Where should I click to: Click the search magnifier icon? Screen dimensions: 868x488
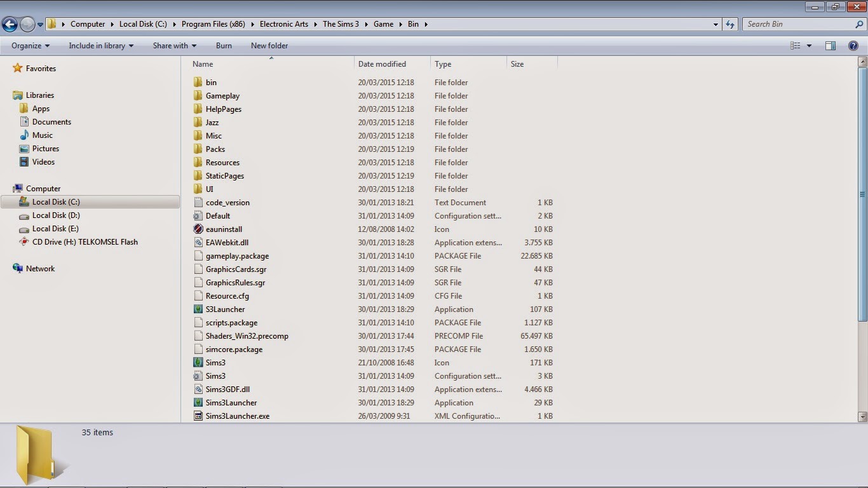point(859,24)
